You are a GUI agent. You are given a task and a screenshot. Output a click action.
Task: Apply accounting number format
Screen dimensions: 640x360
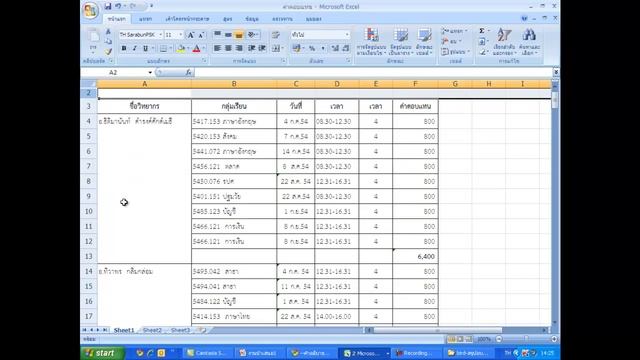[296, 49]
